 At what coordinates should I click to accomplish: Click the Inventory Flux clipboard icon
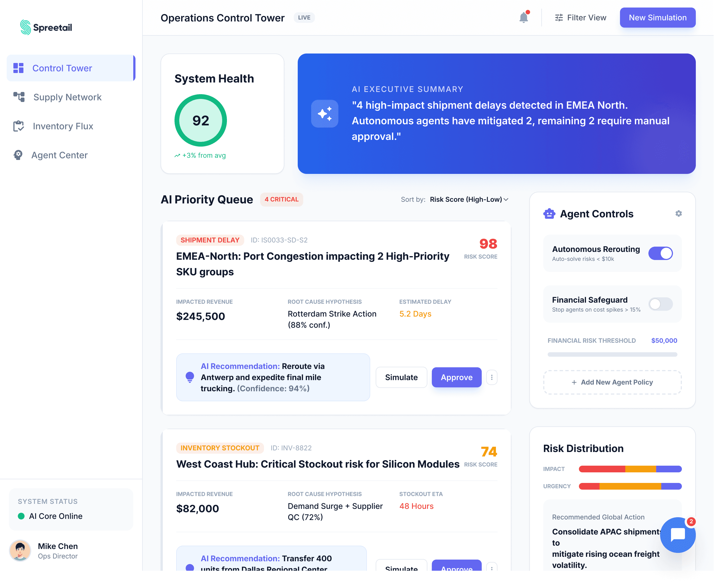point(18,126)
